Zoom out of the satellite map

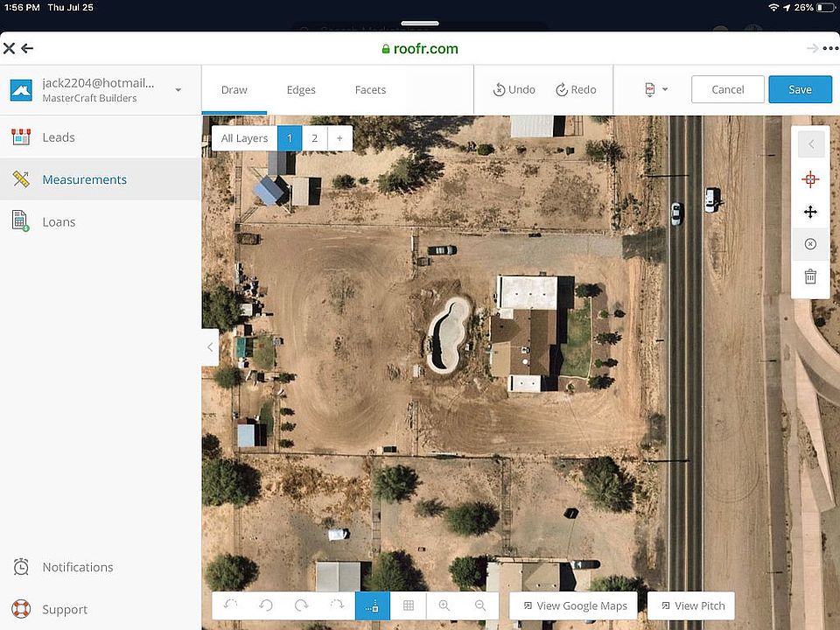point(480,605)
